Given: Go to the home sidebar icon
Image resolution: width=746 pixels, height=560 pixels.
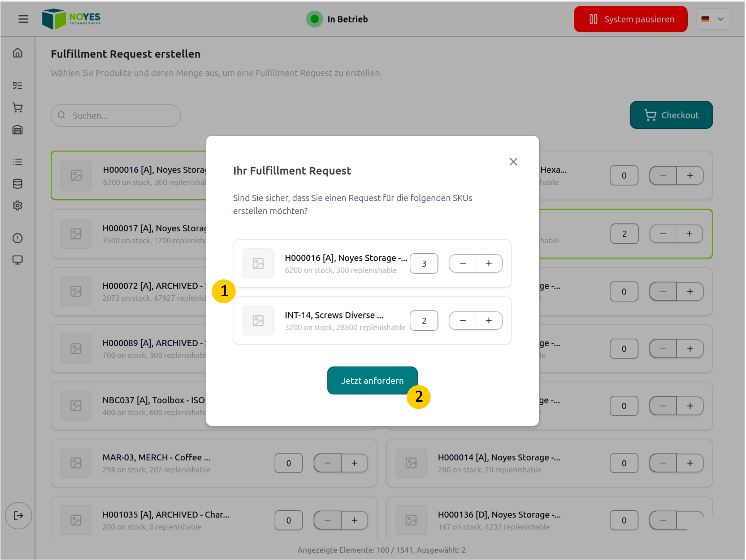Looking at the screenshot, I should point(18,53).
